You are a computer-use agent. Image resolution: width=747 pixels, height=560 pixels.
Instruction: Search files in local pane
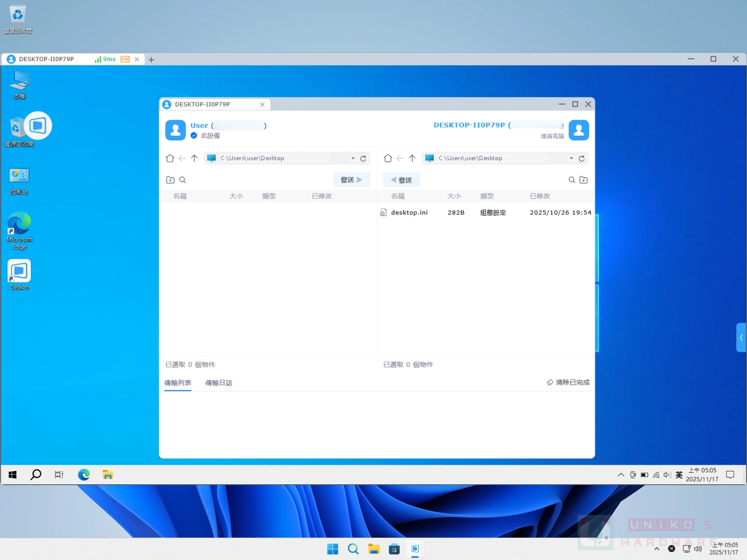183,180
